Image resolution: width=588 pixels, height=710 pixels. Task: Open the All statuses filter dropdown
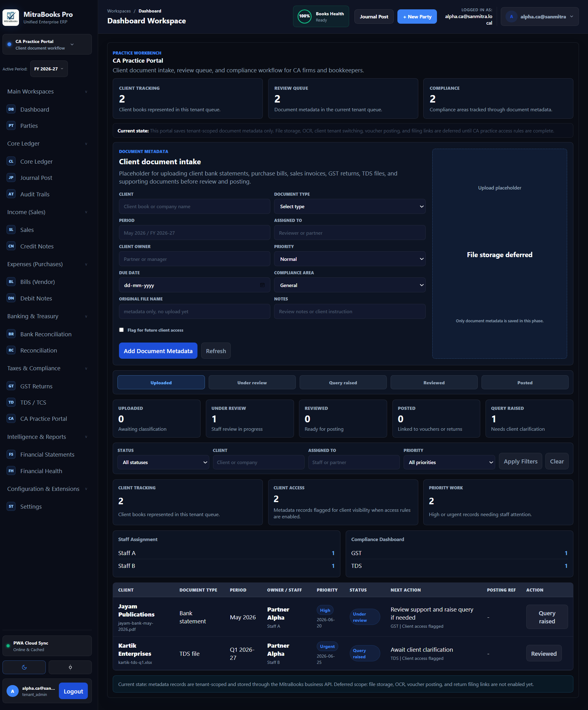[163, 462]
